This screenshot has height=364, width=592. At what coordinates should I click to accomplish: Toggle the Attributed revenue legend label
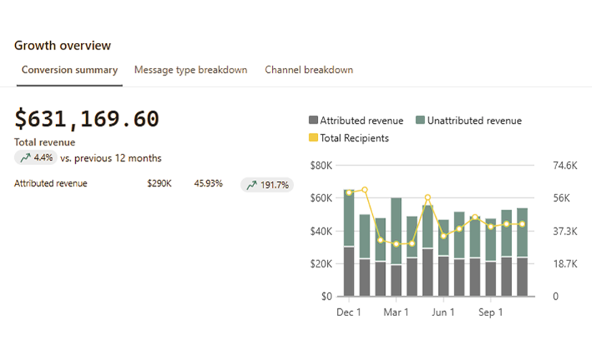[x=361, y=121]
